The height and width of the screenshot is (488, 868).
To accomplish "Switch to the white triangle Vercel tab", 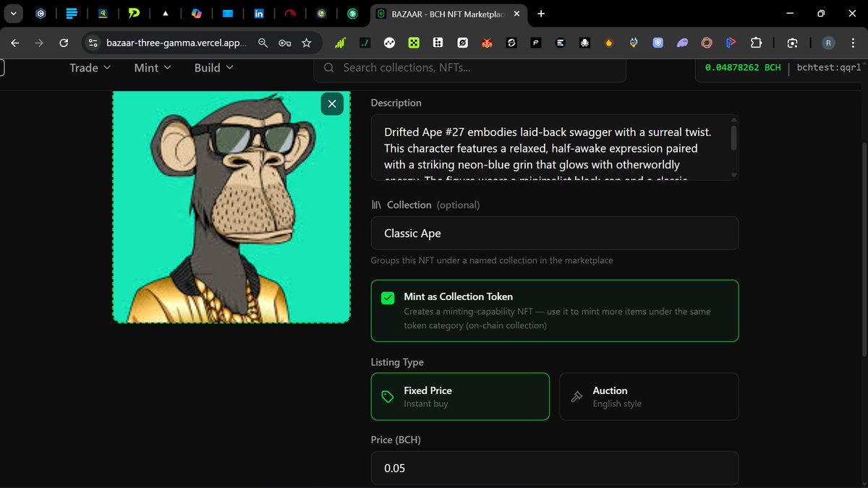I will point(165,13).
